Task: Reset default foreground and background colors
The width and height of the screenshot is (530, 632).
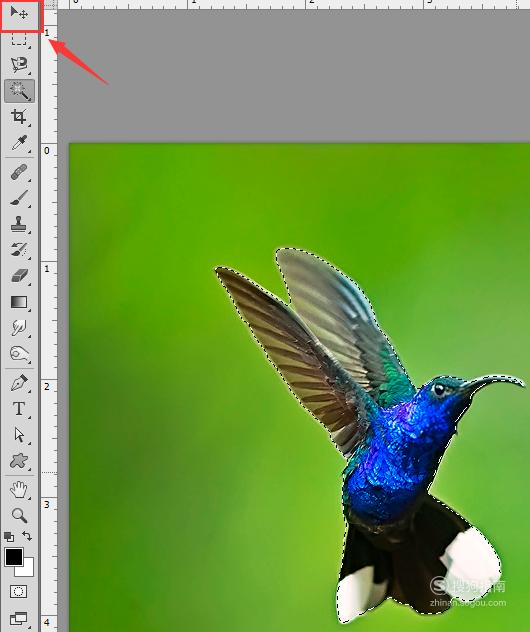Action: (x=9, y=537)
